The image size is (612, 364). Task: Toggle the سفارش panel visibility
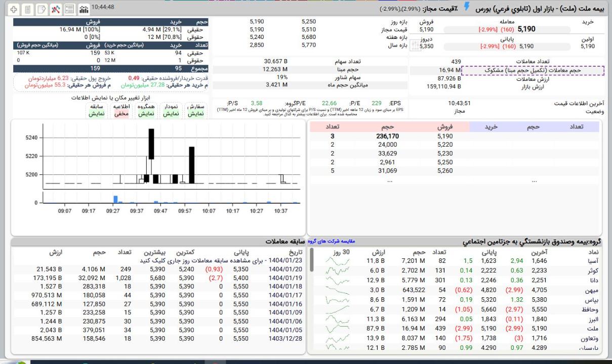196,110
